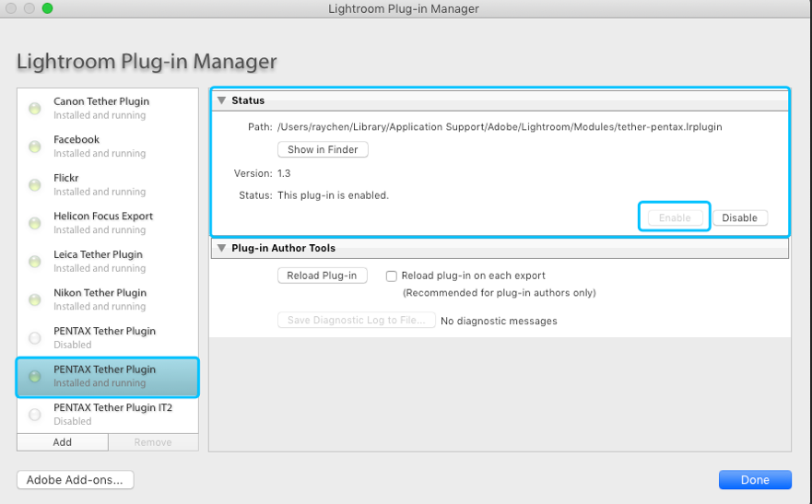Click the Disable button

740,217
